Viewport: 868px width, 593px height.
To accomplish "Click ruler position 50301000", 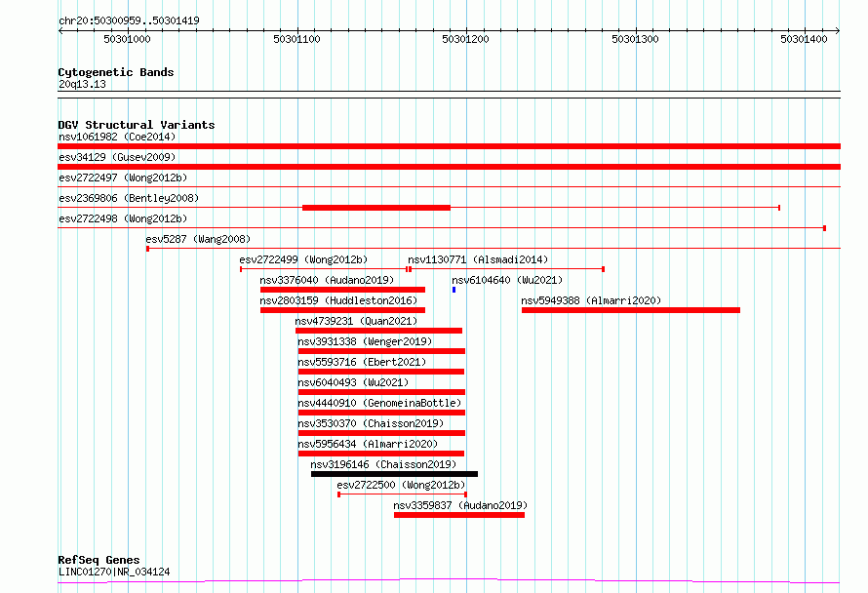I will coord(127,39).
